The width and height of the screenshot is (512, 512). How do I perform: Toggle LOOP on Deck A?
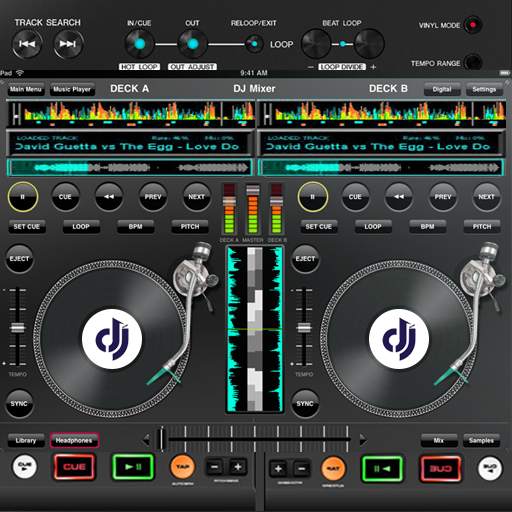[81, 227]
